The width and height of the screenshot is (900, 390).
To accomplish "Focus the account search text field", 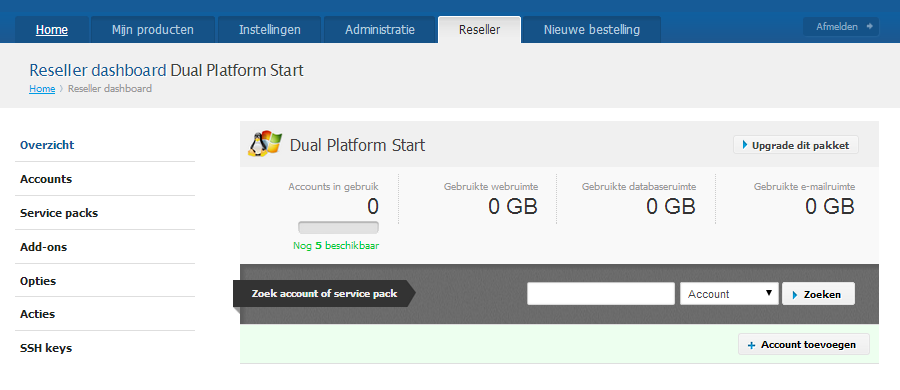I will [x=601, y=294].
